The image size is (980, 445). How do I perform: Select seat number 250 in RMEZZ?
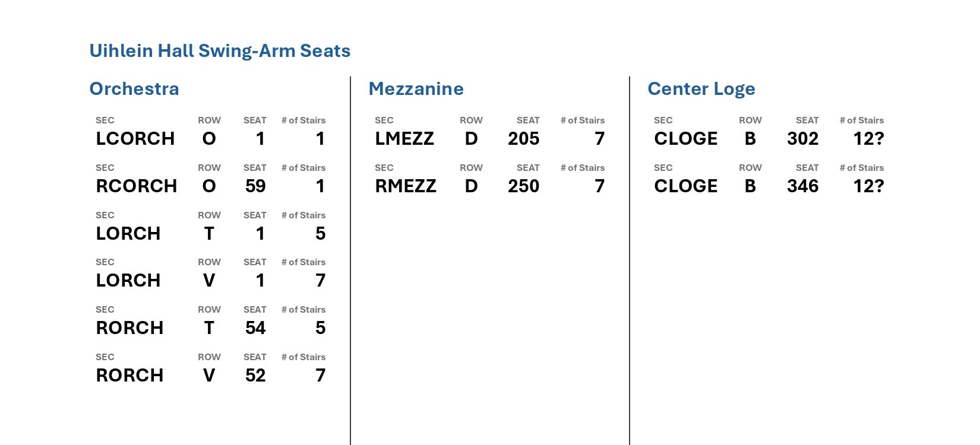pyautogui.click(x=523, y=186)
